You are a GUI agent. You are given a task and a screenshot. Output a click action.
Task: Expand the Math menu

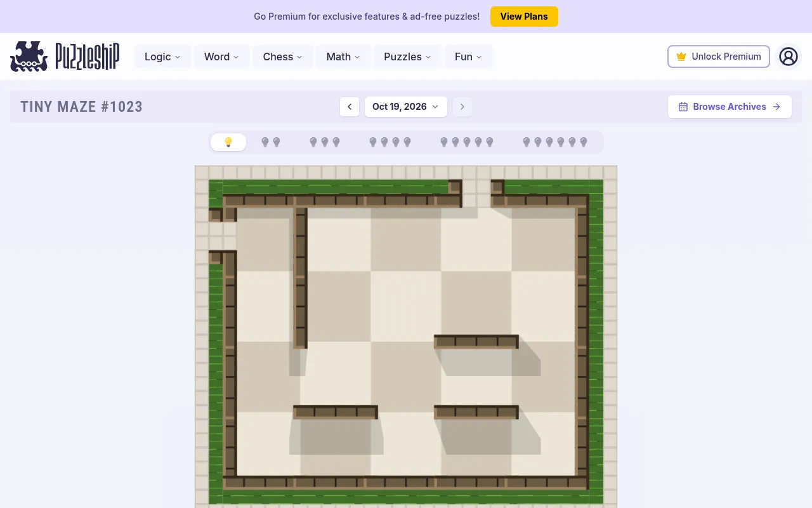click(343, 57)
